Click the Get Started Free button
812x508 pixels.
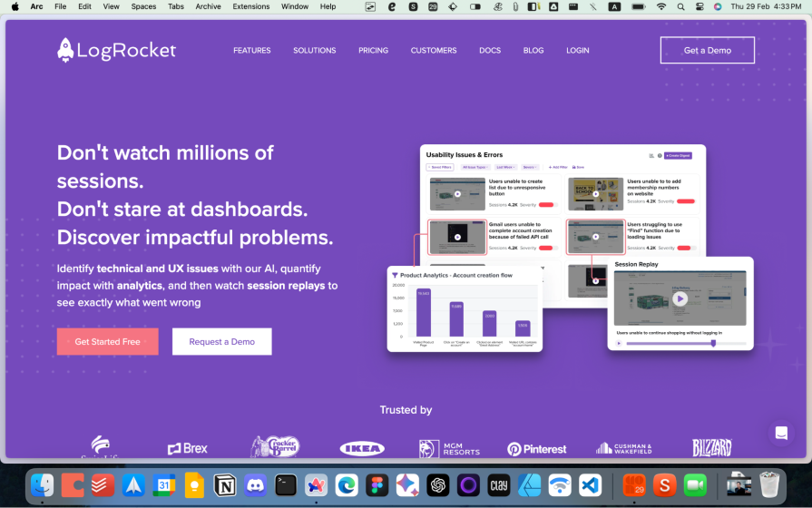pos(107,342)
